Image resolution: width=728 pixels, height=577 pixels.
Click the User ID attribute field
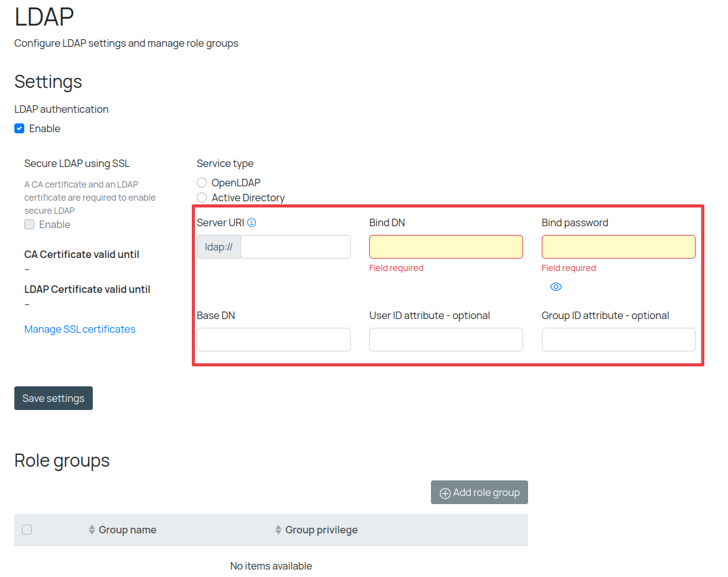point(446,340)
